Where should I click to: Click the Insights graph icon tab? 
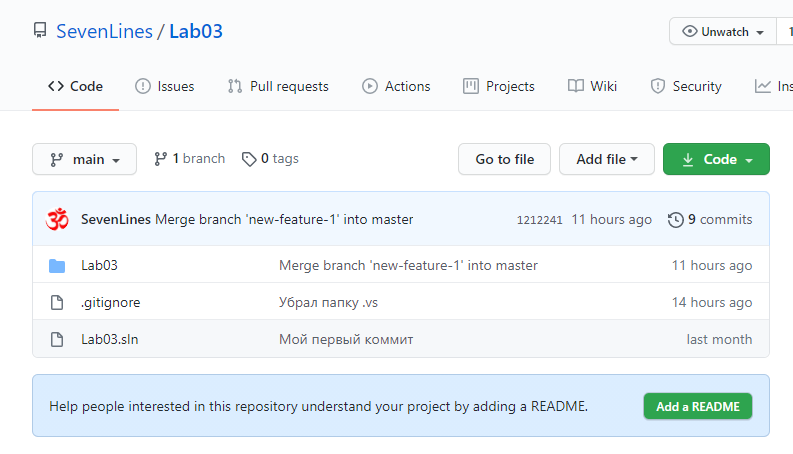coord(763,86)
